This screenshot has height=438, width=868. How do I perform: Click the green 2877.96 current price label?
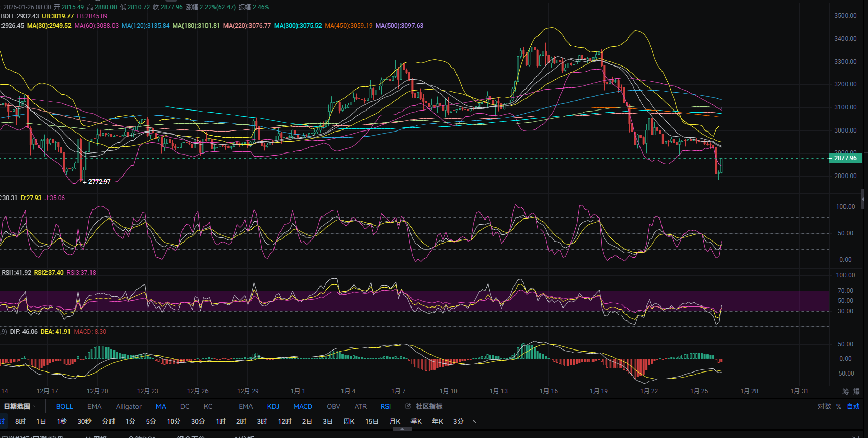coord(845,158)
